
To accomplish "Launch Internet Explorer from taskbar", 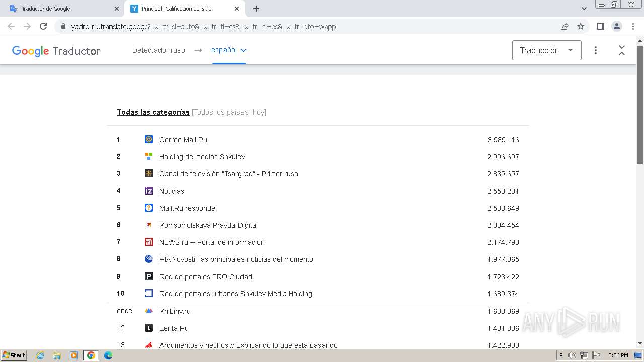I will 40,355.
